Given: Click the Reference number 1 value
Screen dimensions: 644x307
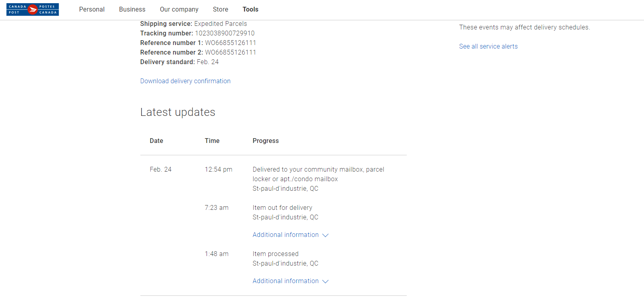Looking at the screenshot, I should [230, 43].
